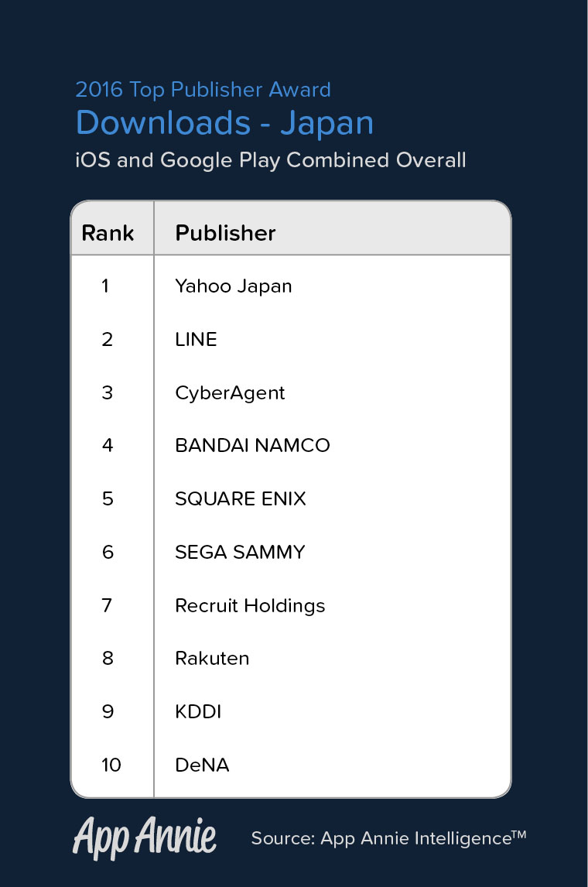588x887 pixels.
Task: Click SEGA SAMMY in the table
Action: [x=240, y=553]
